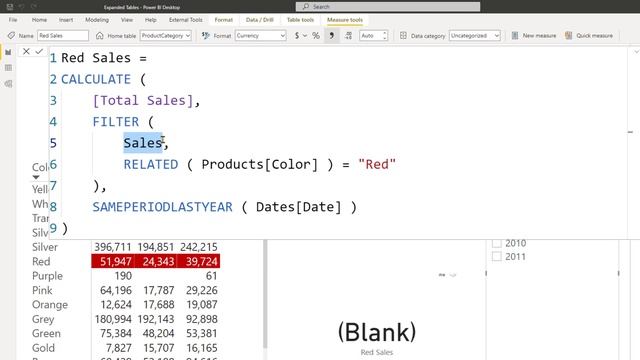Click the Format icon beside the Currency box

click(206, 36)
